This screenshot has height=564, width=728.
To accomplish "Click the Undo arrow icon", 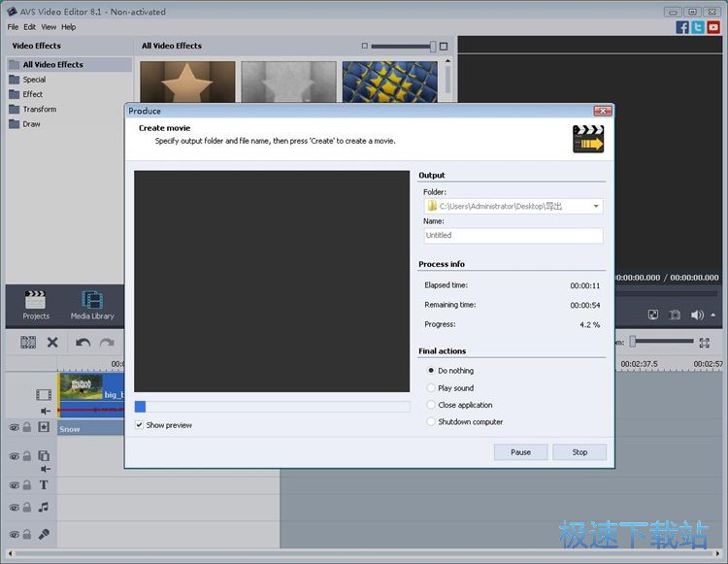I will click(83, 343).
